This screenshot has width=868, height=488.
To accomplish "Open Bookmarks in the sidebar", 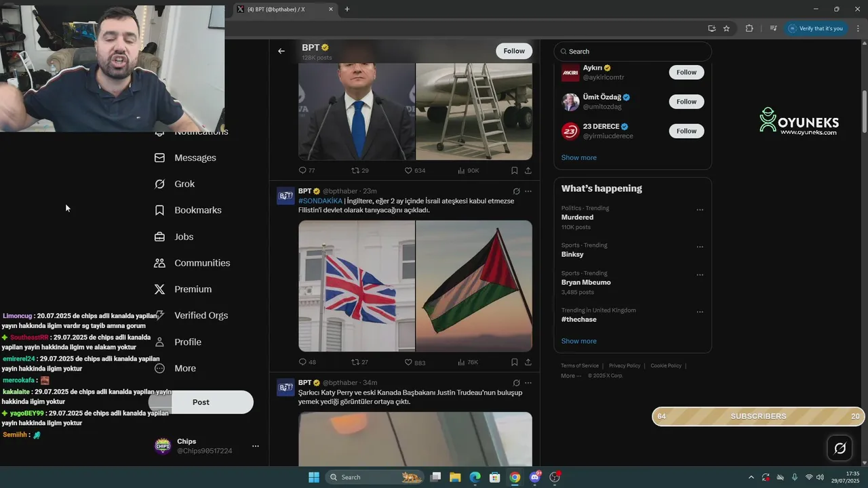I will click(x=188, y=210).
